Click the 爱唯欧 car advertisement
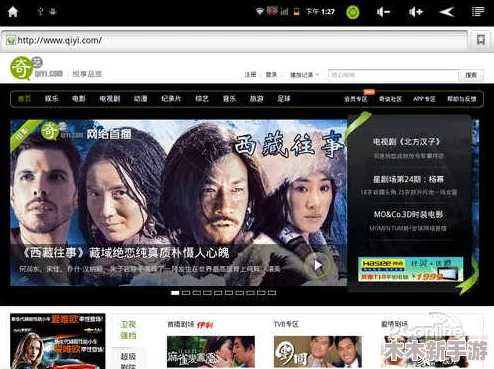The image size is (494, 369). (58, 341)
